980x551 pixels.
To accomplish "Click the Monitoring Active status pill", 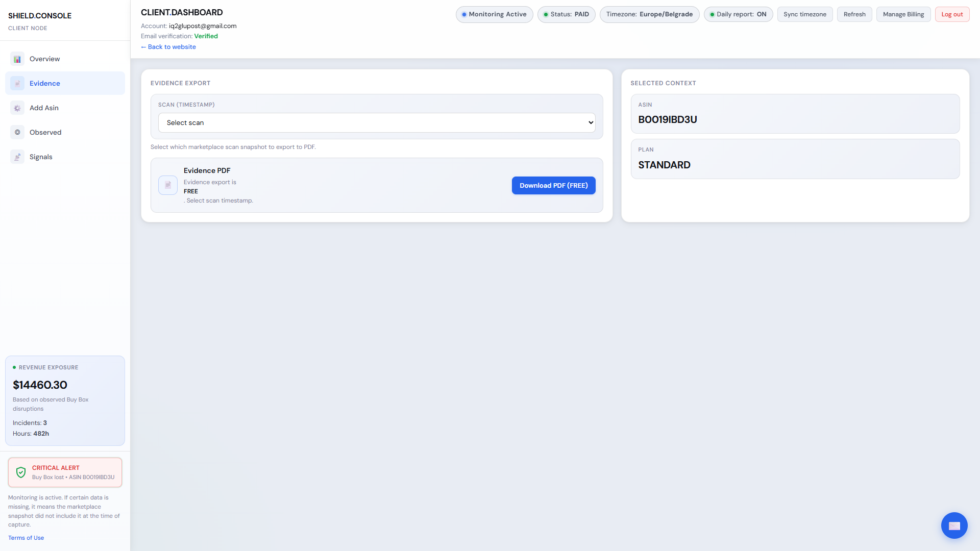I will click(x=494, y=14).
